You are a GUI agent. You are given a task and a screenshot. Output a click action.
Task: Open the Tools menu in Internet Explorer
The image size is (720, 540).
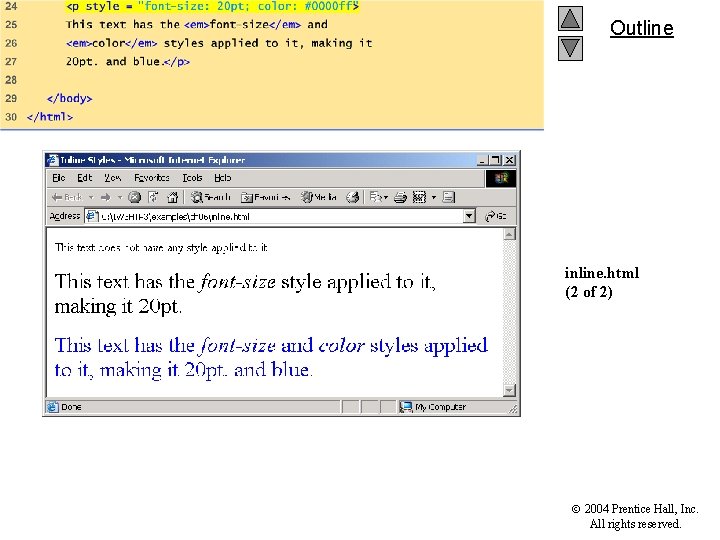tap(192, 178)
